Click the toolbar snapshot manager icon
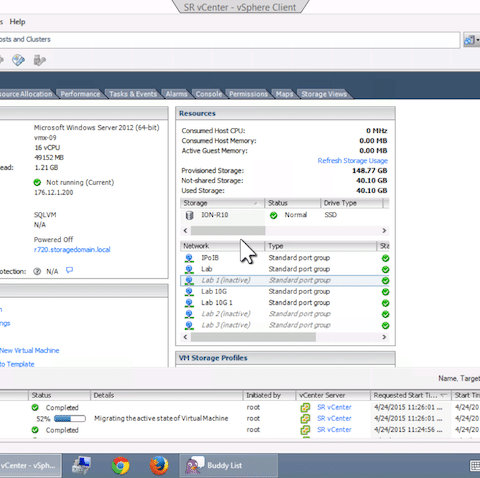The image size is (480, 478). [18, 60]
